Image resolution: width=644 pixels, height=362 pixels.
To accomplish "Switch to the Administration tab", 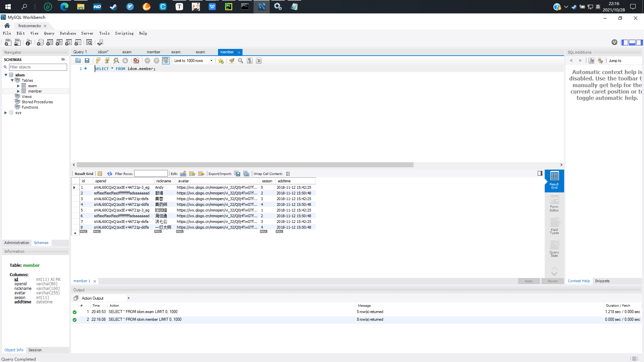I will point(17,243).
